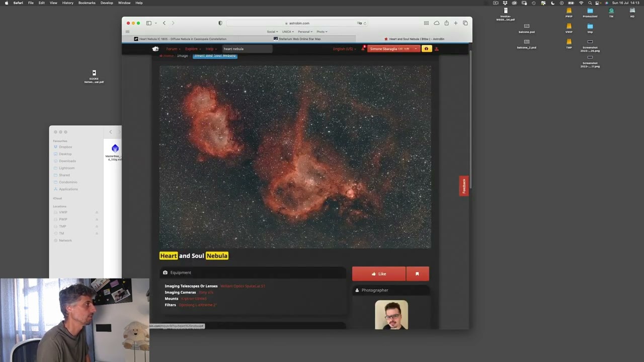Image resolution: width=644 pixels, height=362 pixels.
Task: Expand the Forum dropdown menu
Action: (173, 49)
